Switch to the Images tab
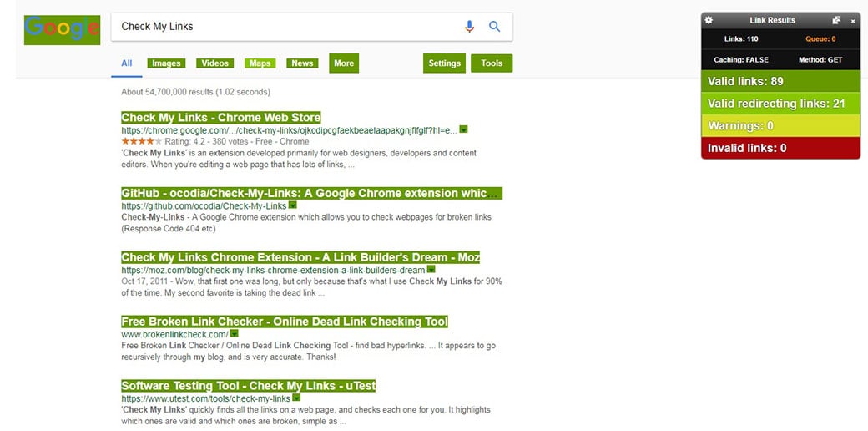 166,63
